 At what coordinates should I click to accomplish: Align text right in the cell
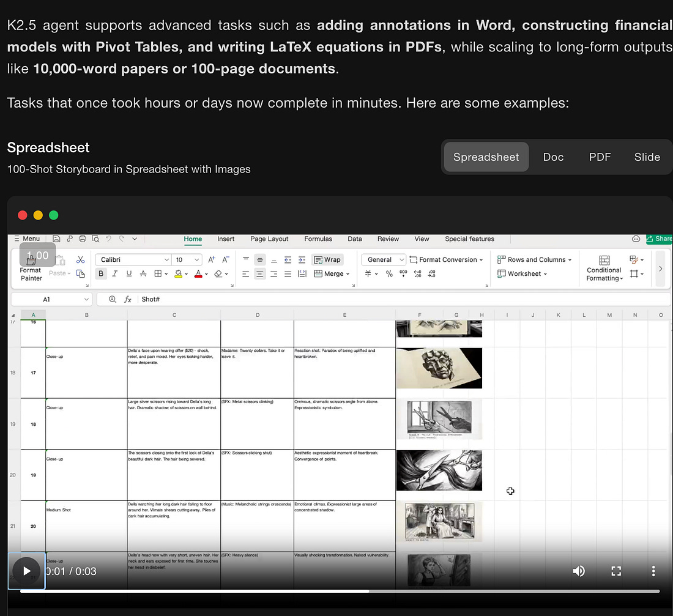pyautogui.click(x=274, y=274)
